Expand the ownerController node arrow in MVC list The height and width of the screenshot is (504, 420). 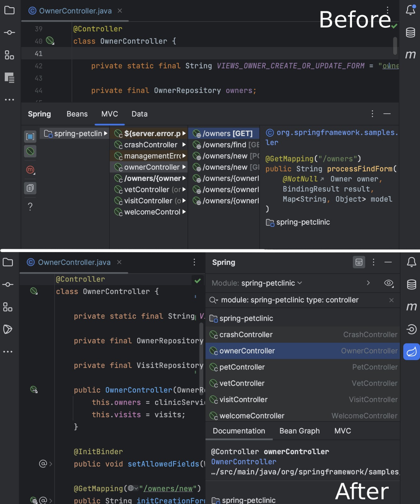point(184,167)
